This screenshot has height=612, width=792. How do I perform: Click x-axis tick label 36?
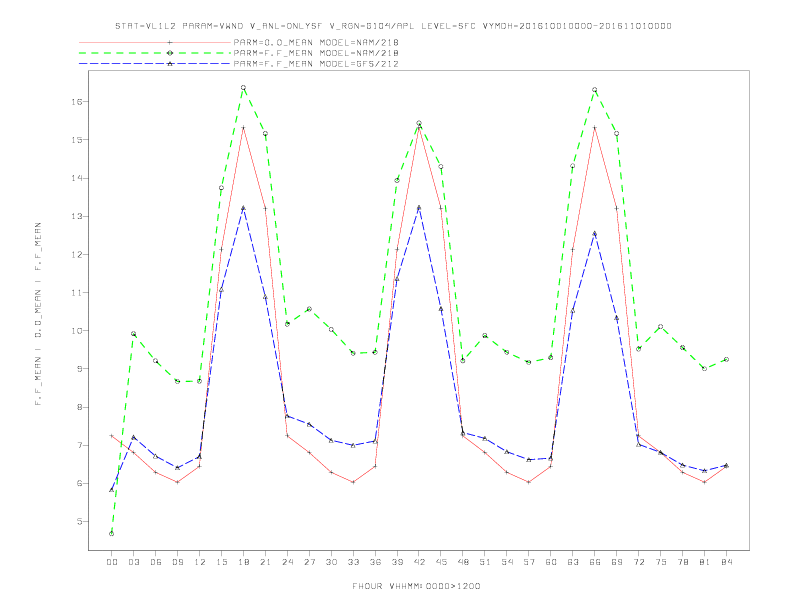pyautogui.click(x=375, y=562)
